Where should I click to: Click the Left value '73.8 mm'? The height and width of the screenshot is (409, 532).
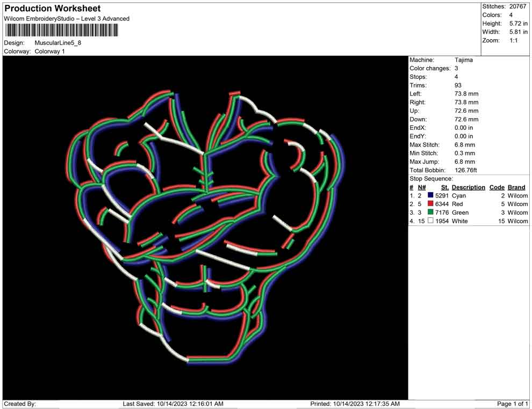pos(466,94)
